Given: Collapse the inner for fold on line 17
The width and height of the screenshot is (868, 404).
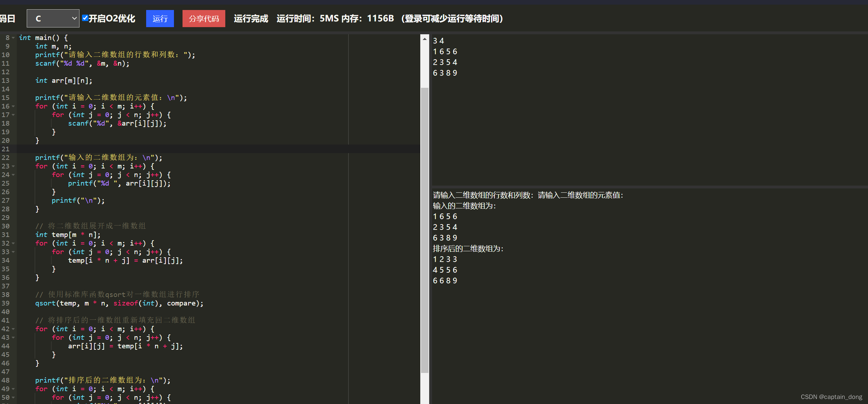Looking at the screenshot, I should coord(14,115).
